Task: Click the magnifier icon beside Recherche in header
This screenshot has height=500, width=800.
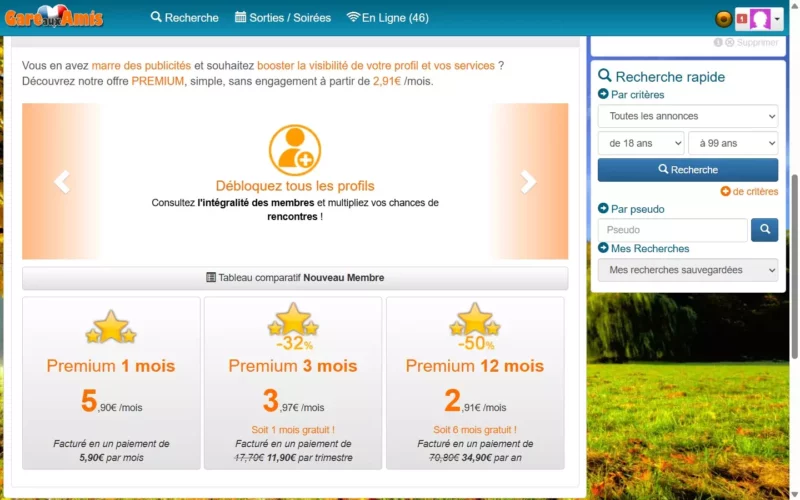Action: 156,17
